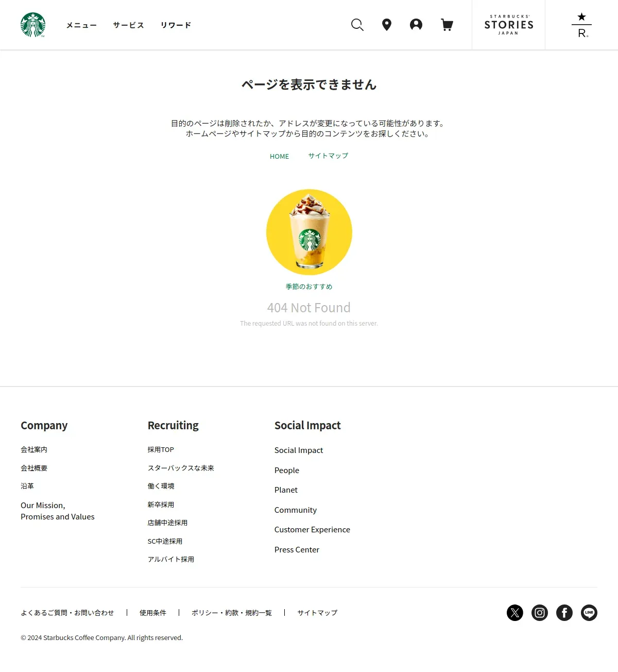Open Starbucks Stories Japan logo link

[x=508, y=25]
